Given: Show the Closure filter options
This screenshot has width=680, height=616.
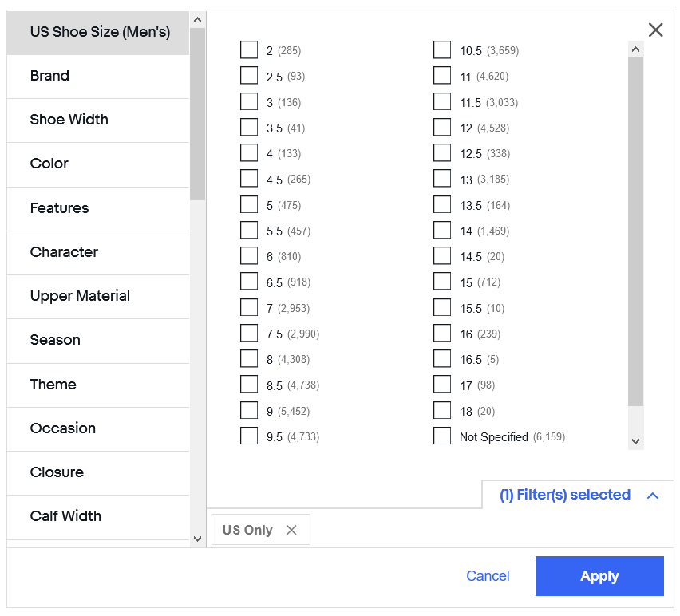Looking at the screenshot, I should pyautogui.click(x=57, y=472).
